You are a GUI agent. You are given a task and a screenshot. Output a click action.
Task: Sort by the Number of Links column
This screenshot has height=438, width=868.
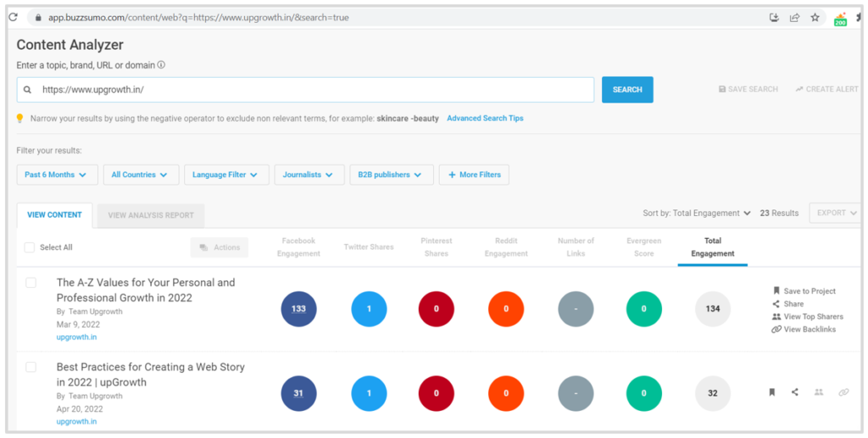(576, 247)
